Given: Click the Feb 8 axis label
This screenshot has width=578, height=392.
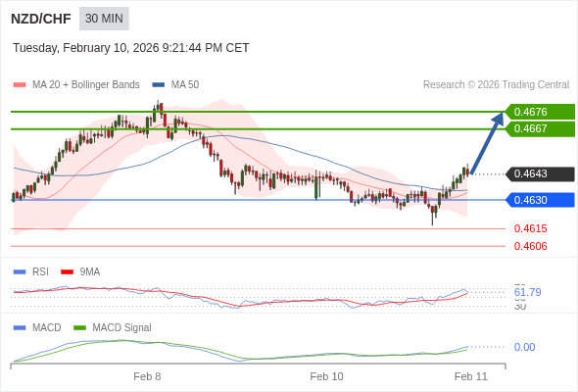Looking at the screenshot, I should coord(147,376).
